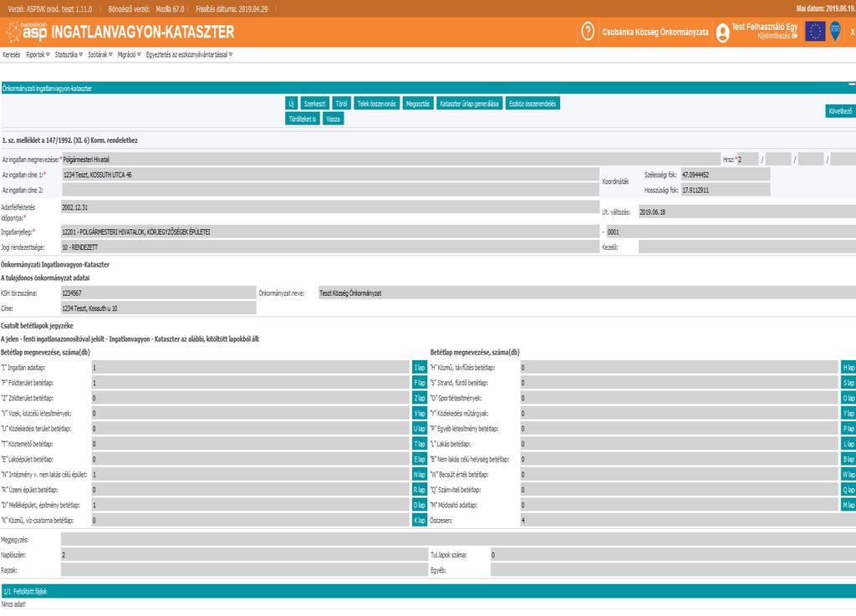Screen dimensions: 856x616
Task: Click the Adatfelfektetés időpontja date field
Action: (330, 207)
